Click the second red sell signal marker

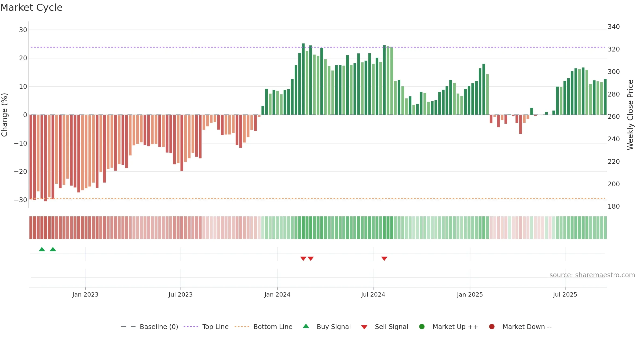(311, 258)
